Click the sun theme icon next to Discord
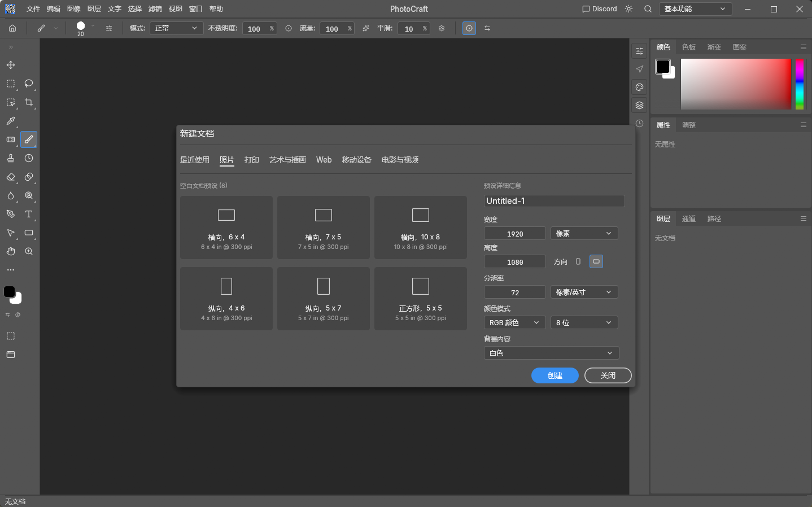 [x=628, y=9]
